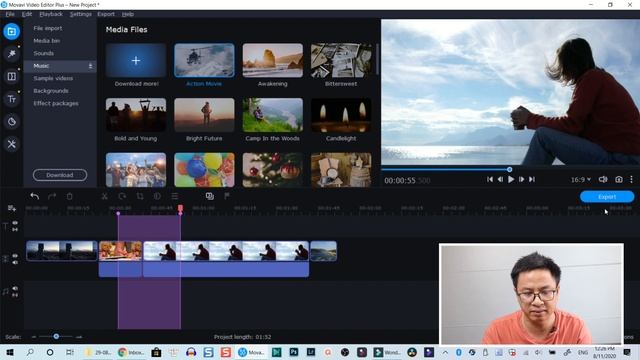Skip to next clip in preview
640x360 pixels.
pos(532,179)
